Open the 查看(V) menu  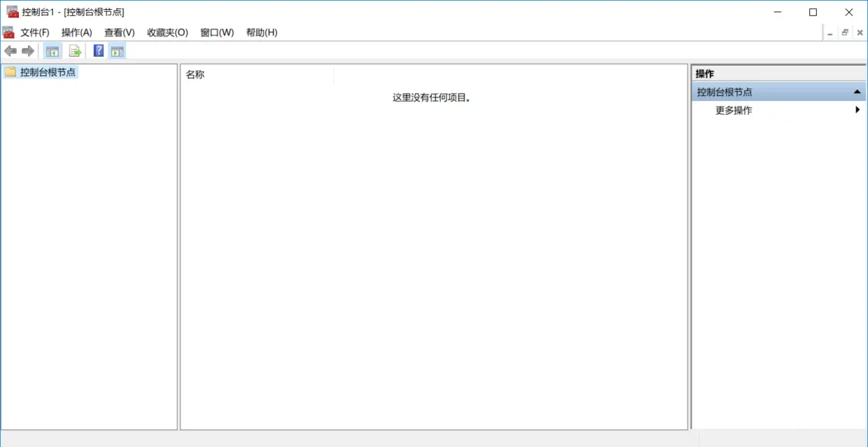pyautogui.click(x=118, y=32)
